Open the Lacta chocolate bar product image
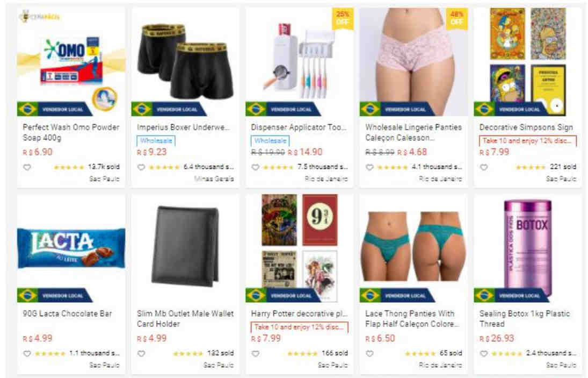 [71, 248]
